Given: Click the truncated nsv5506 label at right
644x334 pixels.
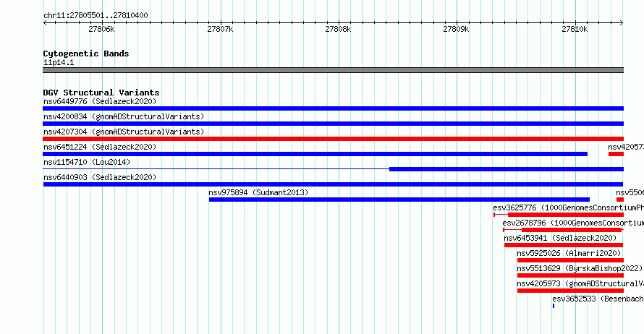Looking at the screenshot, I should coord(630,192).
